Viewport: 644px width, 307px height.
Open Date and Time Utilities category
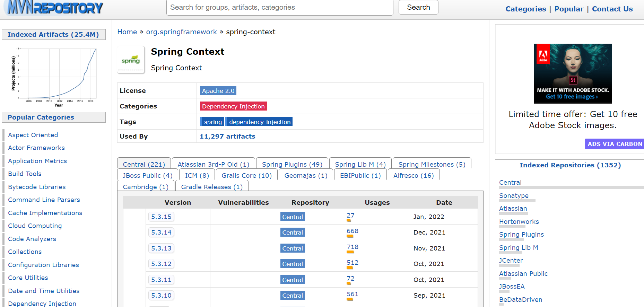[44, 291]
